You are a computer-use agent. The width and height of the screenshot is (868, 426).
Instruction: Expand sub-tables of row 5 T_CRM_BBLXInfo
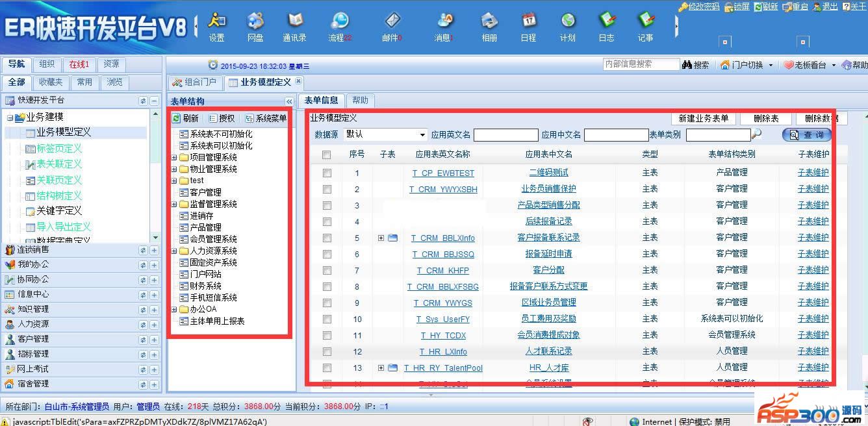coord(381,238)
